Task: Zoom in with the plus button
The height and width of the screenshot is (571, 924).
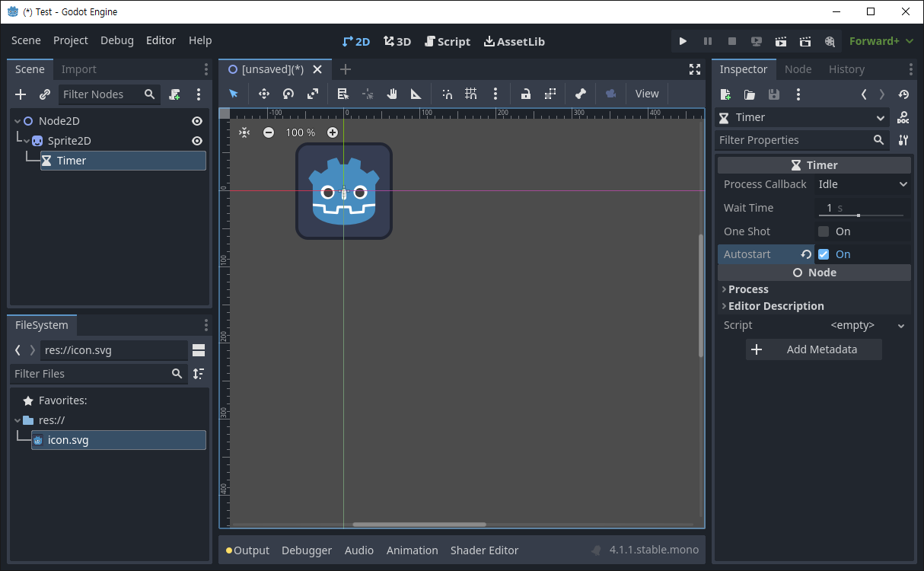Action: [x=333, y=132]
